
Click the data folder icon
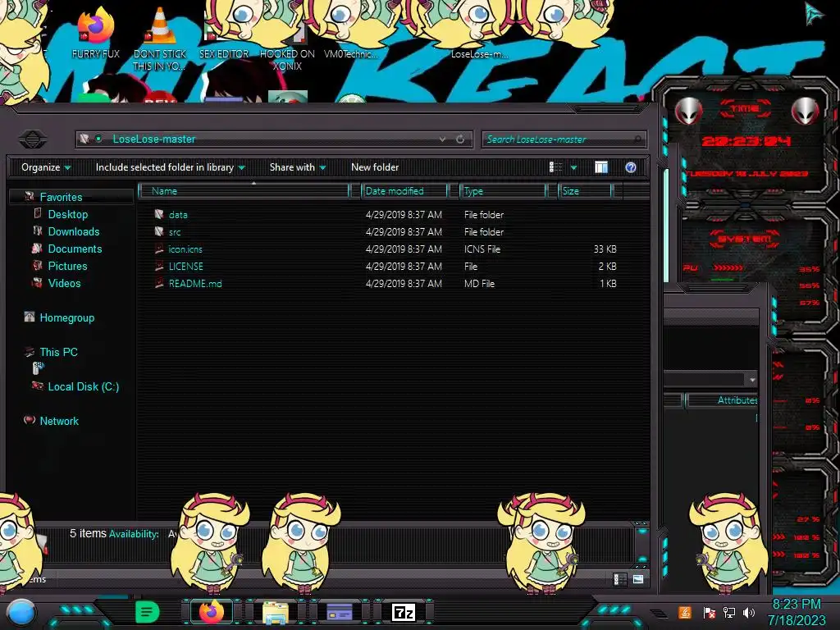159,214
